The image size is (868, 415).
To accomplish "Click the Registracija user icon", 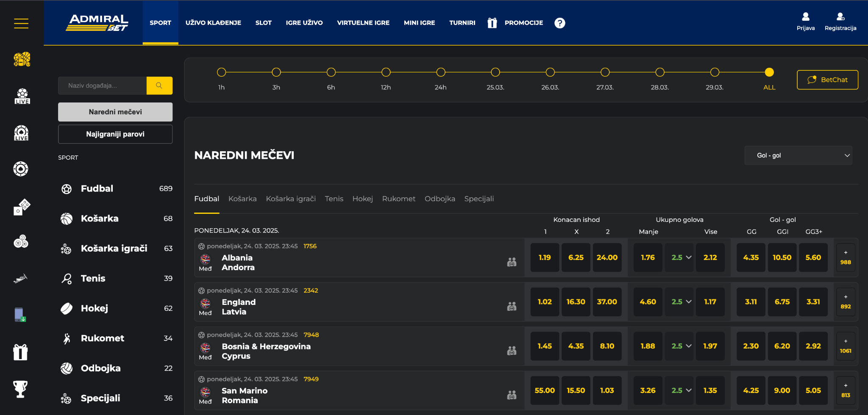I will coord(840,17).
